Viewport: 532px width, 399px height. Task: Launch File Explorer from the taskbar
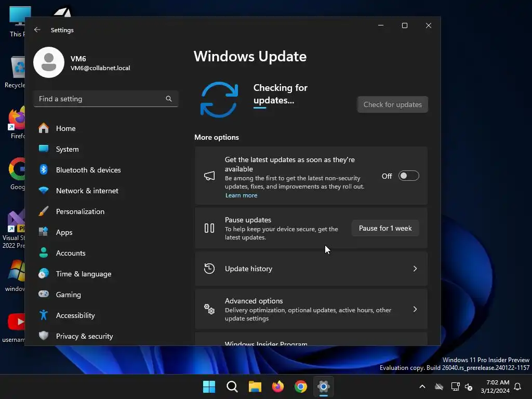[x=255, y=387]
